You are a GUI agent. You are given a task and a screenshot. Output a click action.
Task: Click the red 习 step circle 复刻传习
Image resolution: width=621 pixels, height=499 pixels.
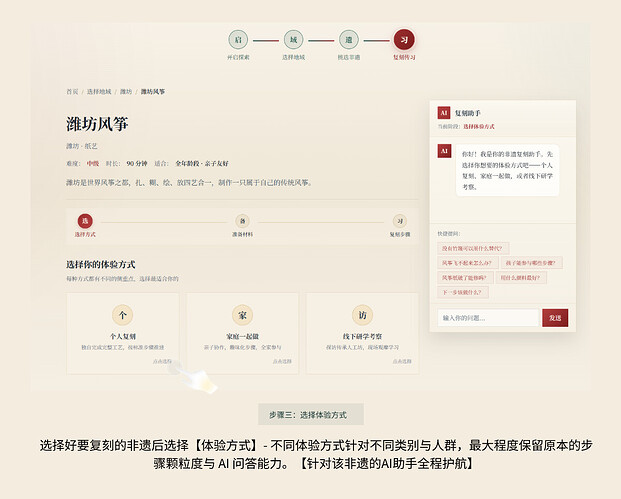click(x=404, y=40)
